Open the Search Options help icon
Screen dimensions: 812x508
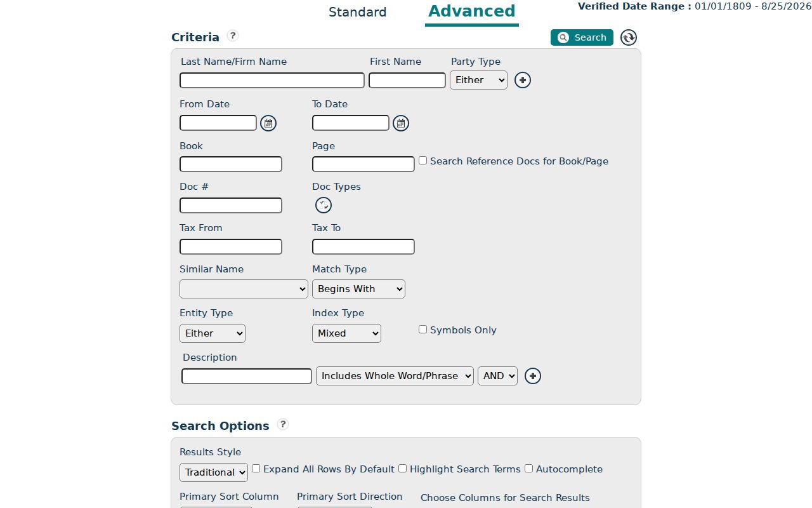(283, 424)
